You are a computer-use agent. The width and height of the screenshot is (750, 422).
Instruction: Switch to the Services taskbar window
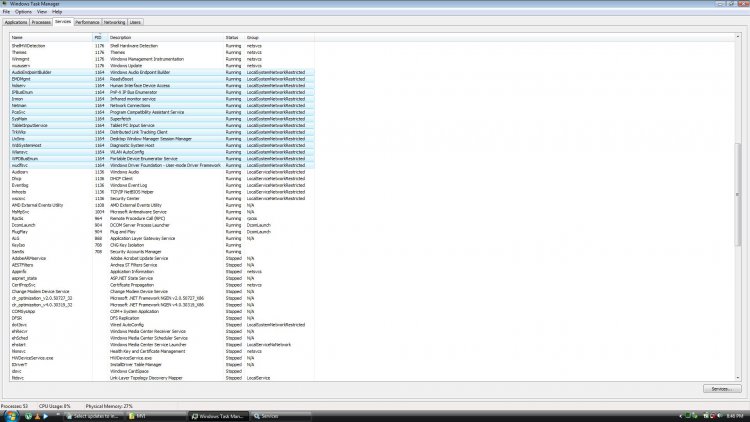(x=281, y=416)
